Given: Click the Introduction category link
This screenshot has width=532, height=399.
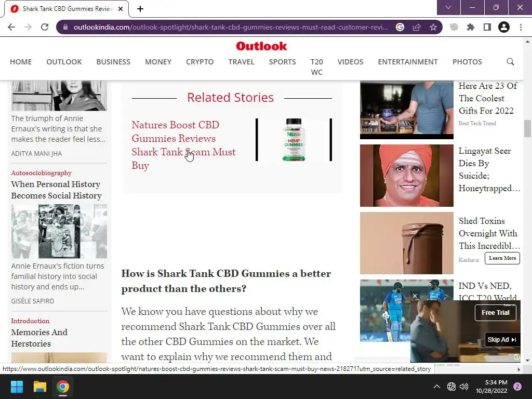Looking at the screenshot, I should pos(30,321).
